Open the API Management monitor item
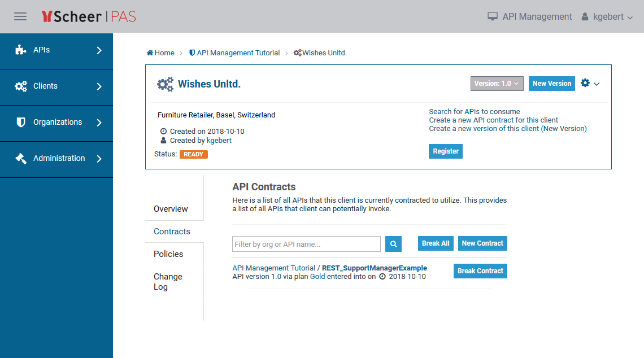This screenshot has width=644, height=358. (530, 17)
